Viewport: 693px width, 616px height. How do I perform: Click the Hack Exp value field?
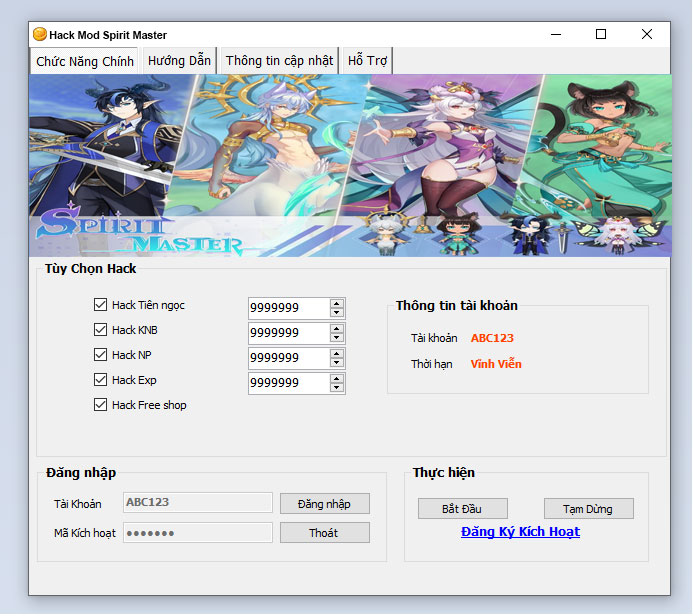click(289, 383)
